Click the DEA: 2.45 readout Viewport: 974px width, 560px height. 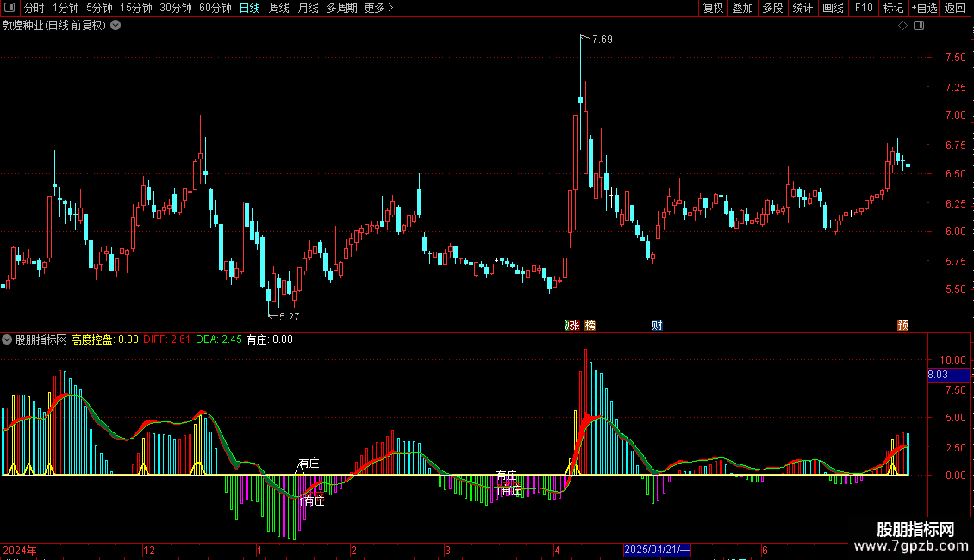point(219,339)
